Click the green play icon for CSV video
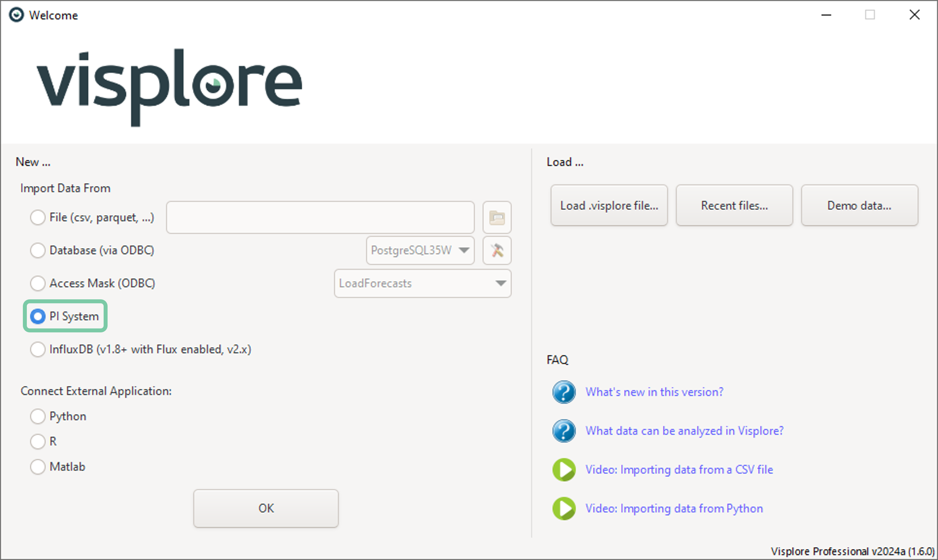938x560 pixels. coord(564,470)
